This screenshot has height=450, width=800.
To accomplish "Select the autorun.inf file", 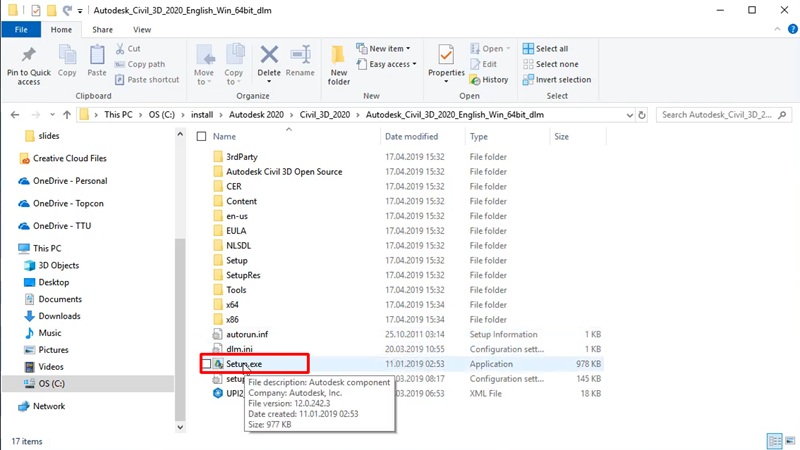I will point(247,334).
